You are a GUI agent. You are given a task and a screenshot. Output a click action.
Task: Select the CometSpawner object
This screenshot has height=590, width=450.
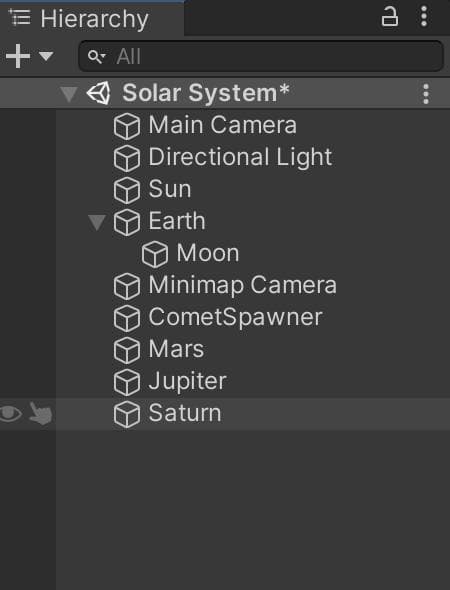coord(236,318)
